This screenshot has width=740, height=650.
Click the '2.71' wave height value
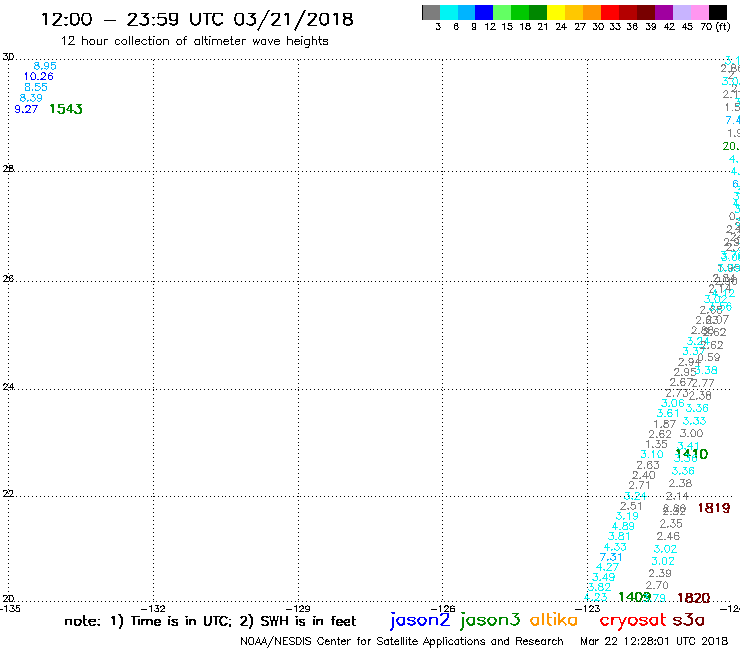tap(639, 485)
